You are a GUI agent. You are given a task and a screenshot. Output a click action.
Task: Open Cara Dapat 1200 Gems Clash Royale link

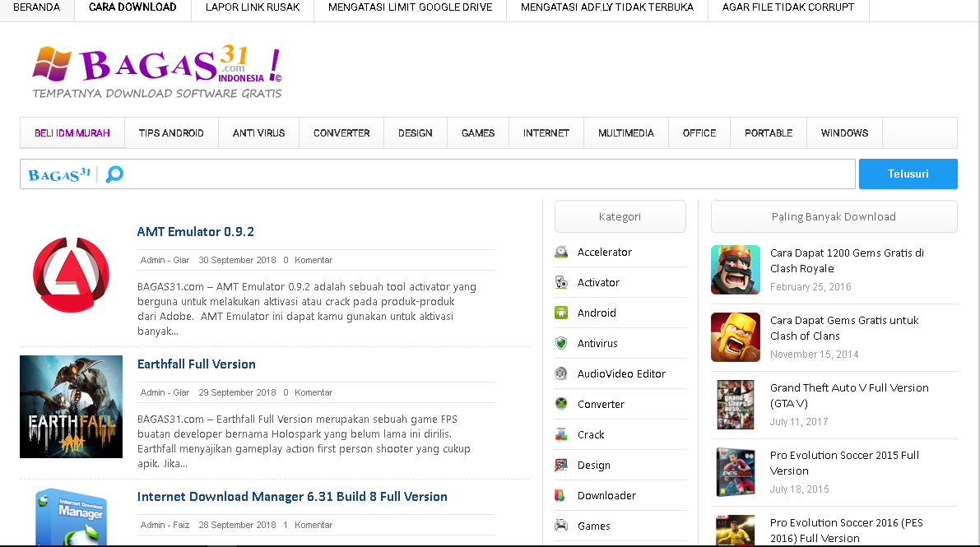[847, 261]
